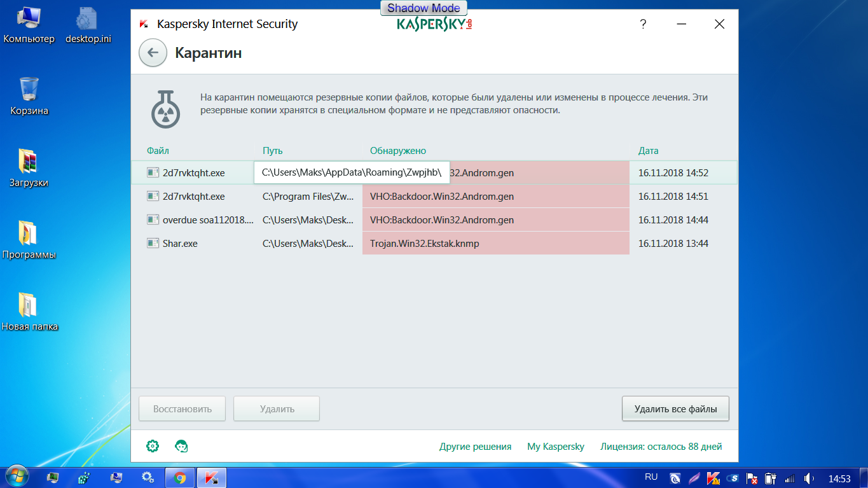This screenshot has width=868, height=488.
Task: Click the date 16.11.2018 14:44
Action: point(673,220)
